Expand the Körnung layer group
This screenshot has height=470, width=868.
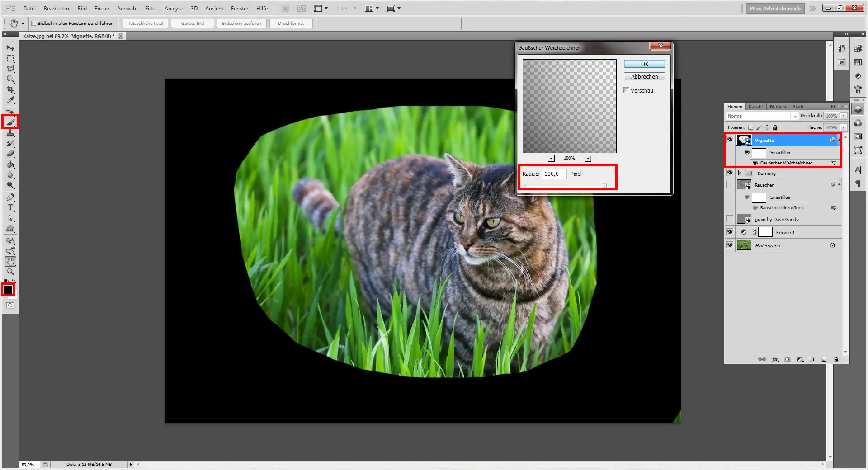click(x=740, y=173)
